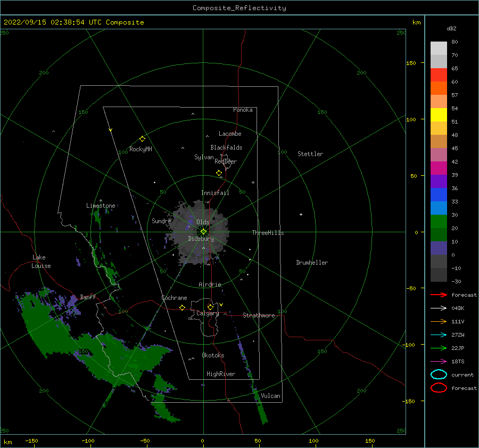This screenshot has width=479, height=448.
Task: Click the Lacombe town label
Action: [x=230, y=134]
